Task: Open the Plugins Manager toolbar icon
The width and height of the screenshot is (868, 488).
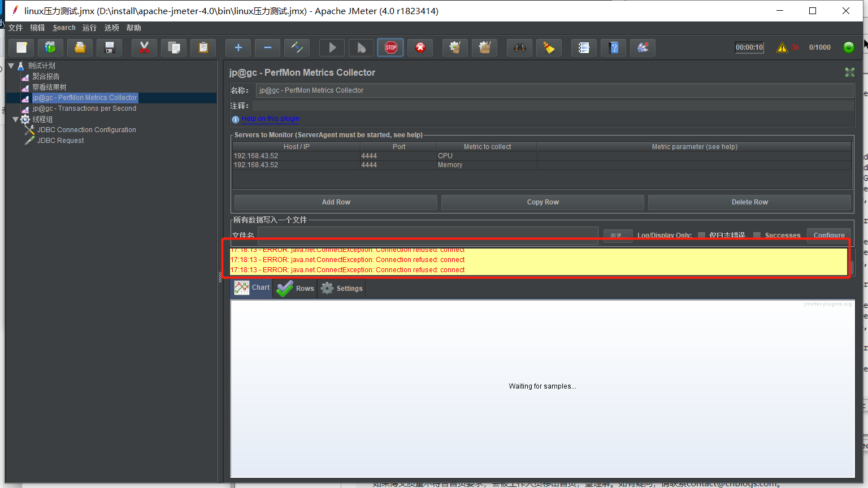Action: pos(643,47)
